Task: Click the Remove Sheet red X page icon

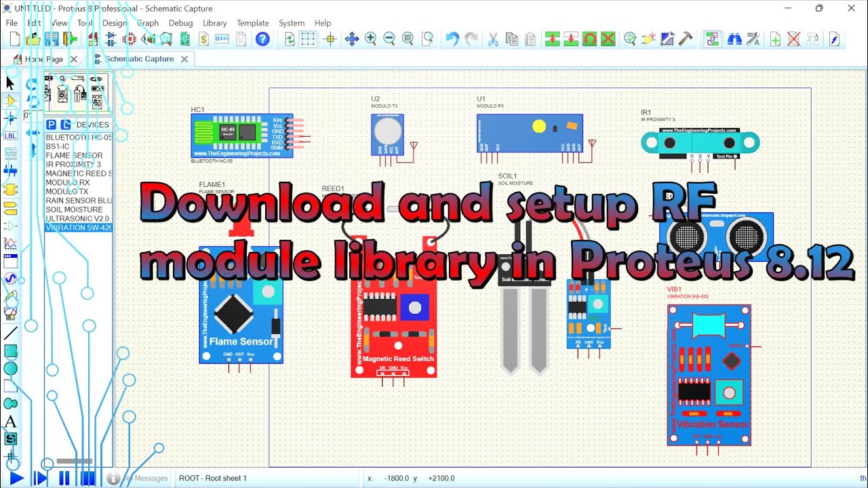Action: point(794,39)
